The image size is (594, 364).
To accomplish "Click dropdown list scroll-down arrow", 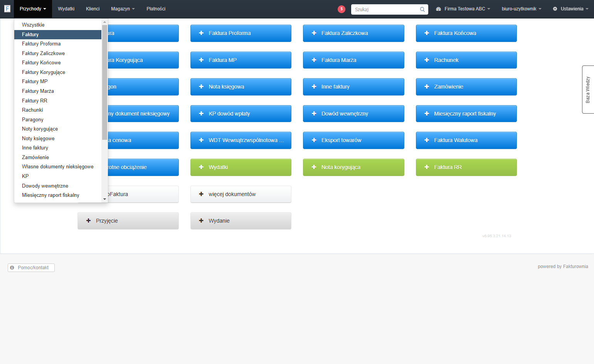I will [104, 199].
